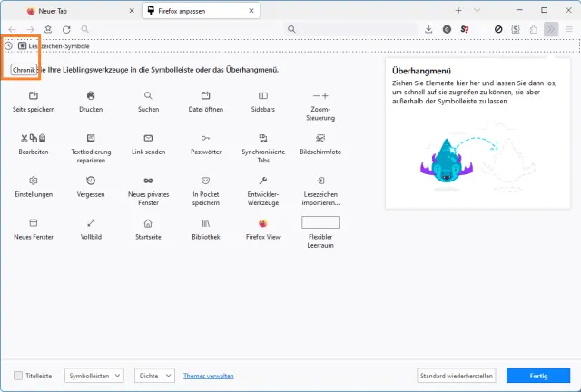The width and height of the screenshot is (581, 392).
Task: Select the Drucken printer icon
Action: (91, 95)
